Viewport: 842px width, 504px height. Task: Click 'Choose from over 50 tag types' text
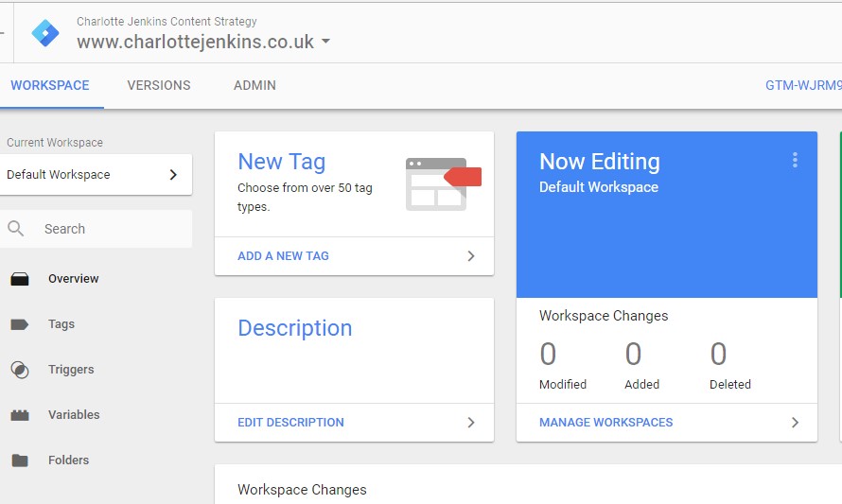tap(305, 197)
